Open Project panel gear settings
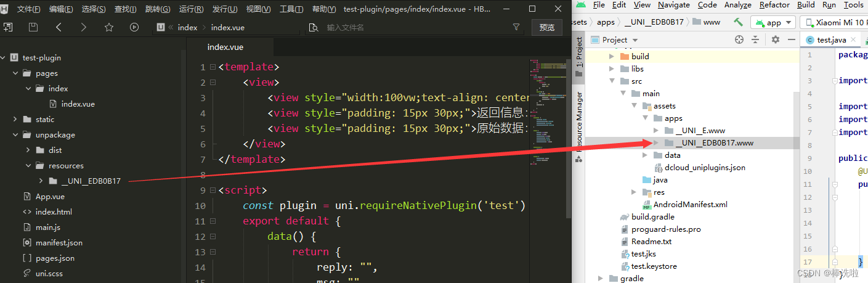 (775, 39)
